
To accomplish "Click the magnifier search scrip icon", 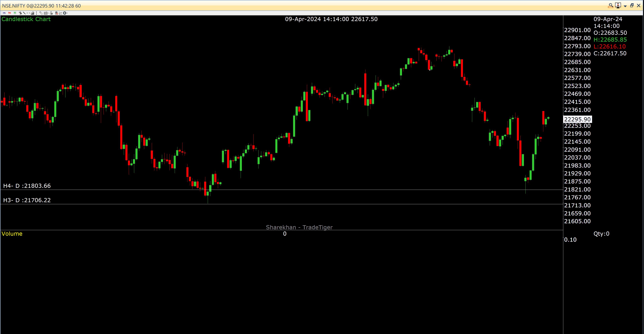I will click(x=611, y=6).
